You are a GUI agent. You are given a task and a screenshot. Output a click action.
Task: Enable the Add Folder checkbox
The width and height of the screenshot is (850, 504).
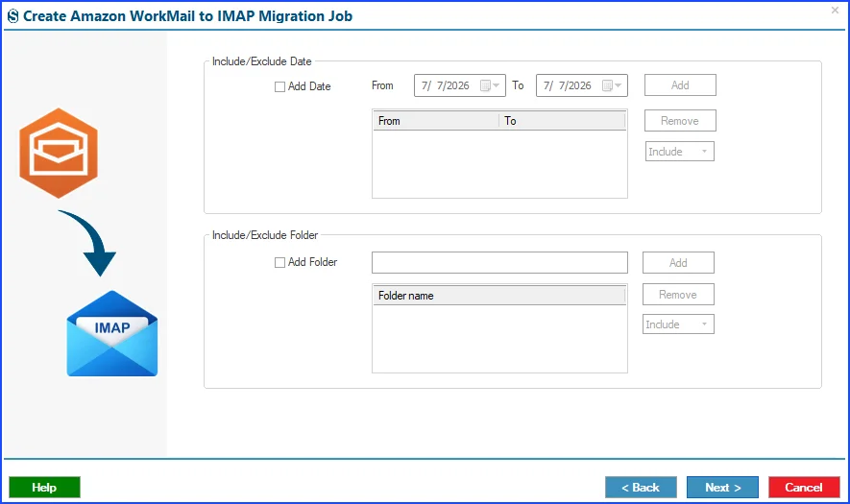[279, 262]
